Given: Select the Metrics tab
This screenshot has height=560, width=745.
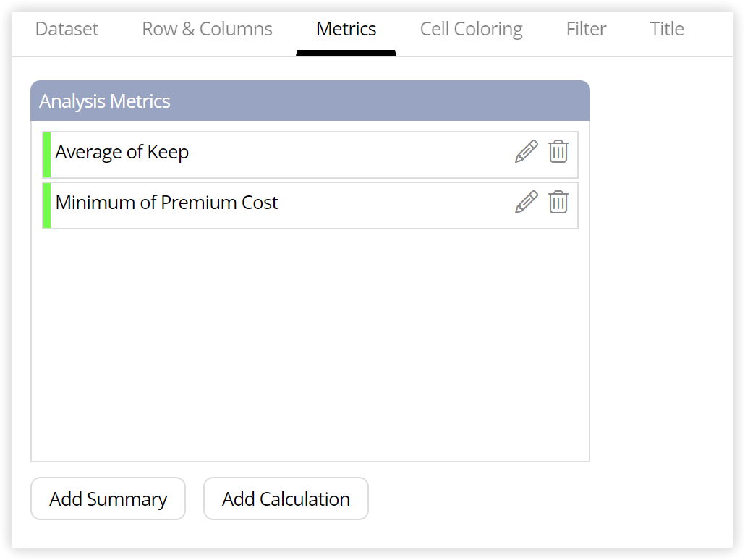Looking at the screenshot, I should (346, 30).
